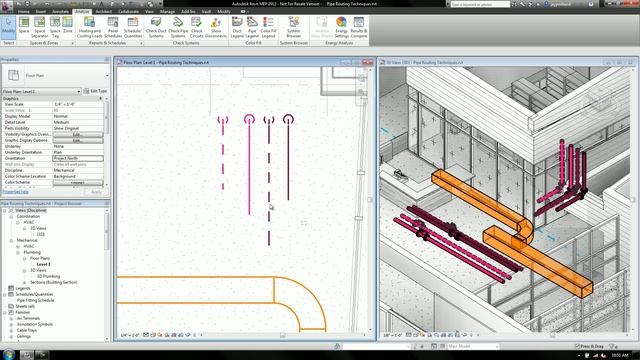
Task: Click the search keyword input box
Action: (x=480, y=4)
